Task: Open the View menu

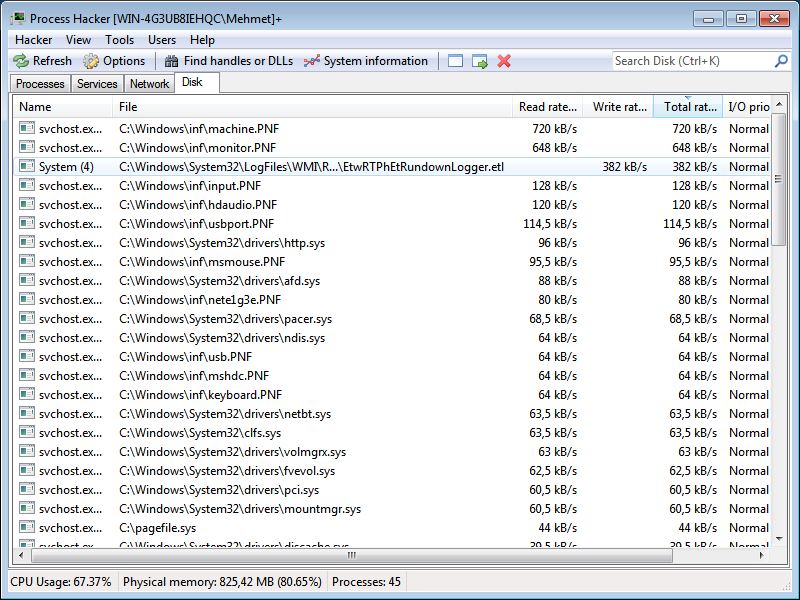Action: (x=78, y=40)
